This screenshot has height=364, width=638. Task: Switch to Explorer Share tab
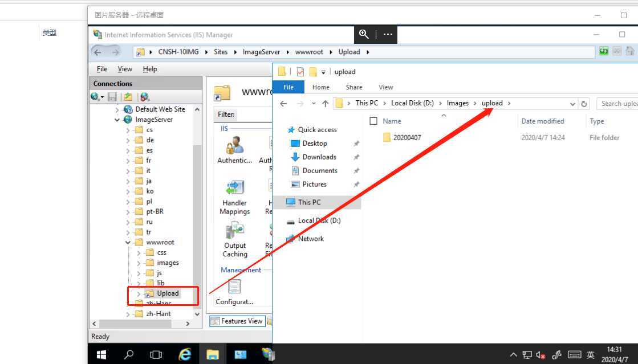pyautogui.click(x=354, y=87)
